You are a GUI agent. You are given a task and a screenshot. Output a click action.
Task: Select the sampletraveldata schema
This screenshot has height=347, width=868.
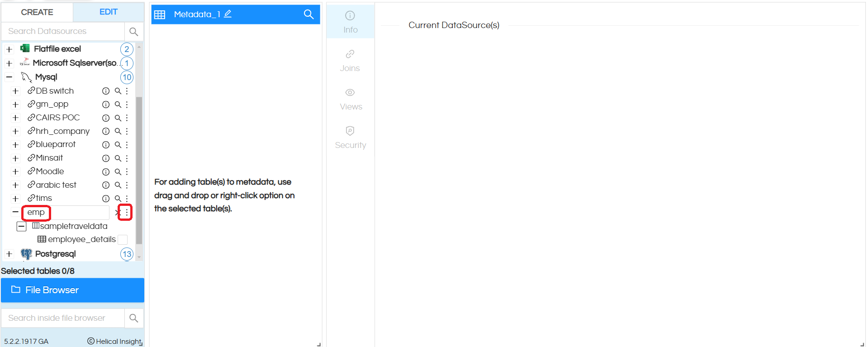70,226
